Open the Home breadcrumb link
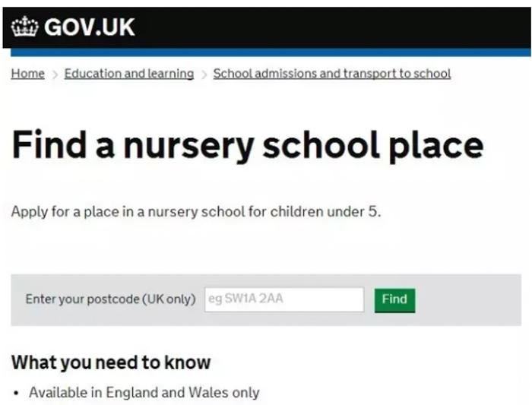The image size is (532, 405). (x=28, y=74)
